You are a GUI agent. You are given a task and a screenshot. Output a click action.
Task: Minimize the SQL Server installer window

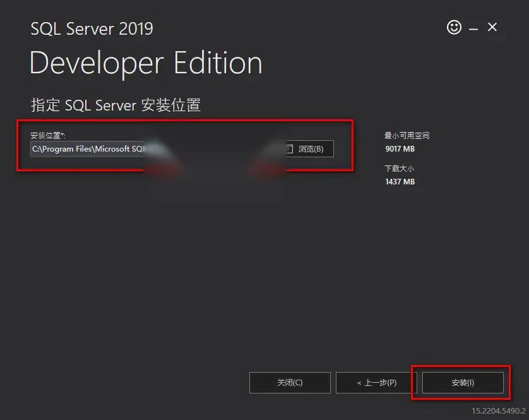[473, 30]
